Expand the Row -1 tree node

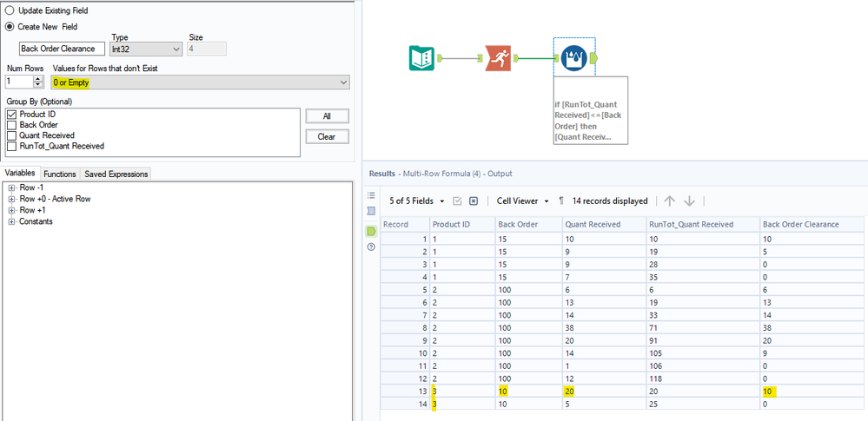pyautogui.click(x=11, y=187)
